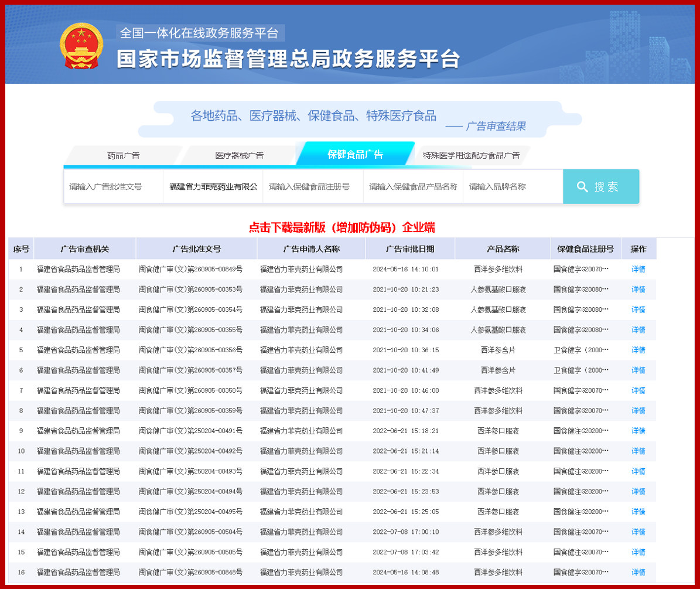
Task: Select the 保健食品广告 tab
Action: [356, 155]
